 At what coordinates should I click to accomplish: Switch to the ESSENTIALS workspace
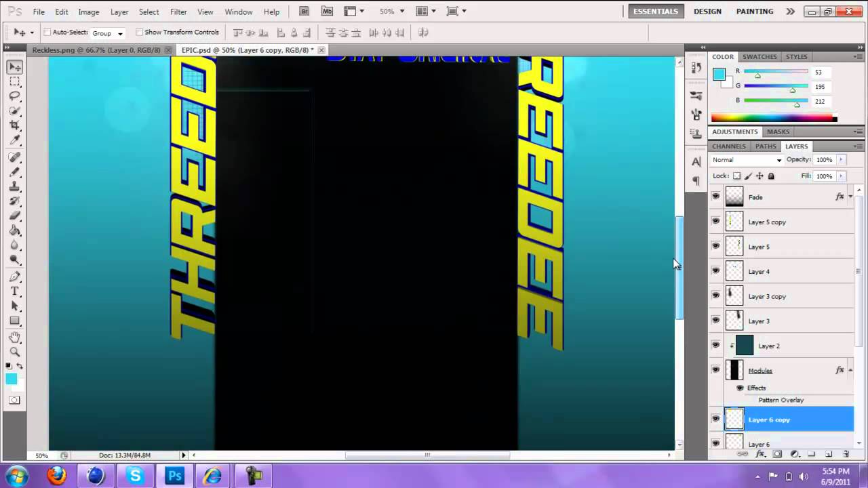(656, 12)
